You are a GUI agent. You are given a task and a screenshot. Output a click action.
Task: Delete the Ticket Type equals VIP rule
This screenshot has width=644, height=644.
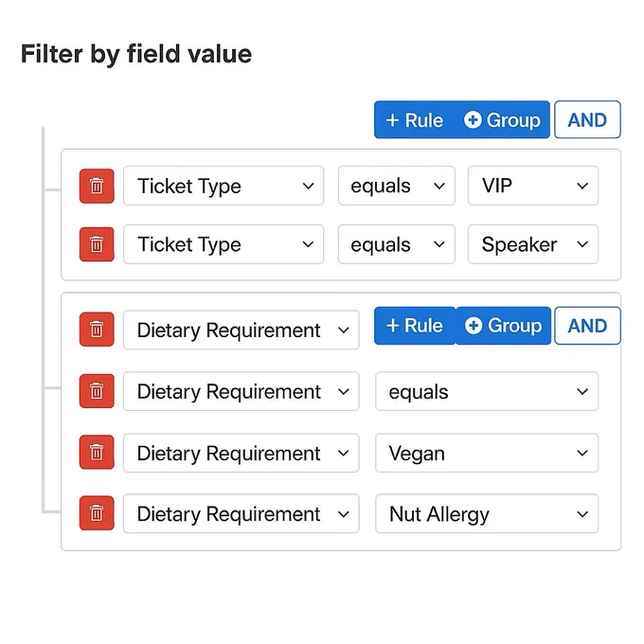pos(97,186)
